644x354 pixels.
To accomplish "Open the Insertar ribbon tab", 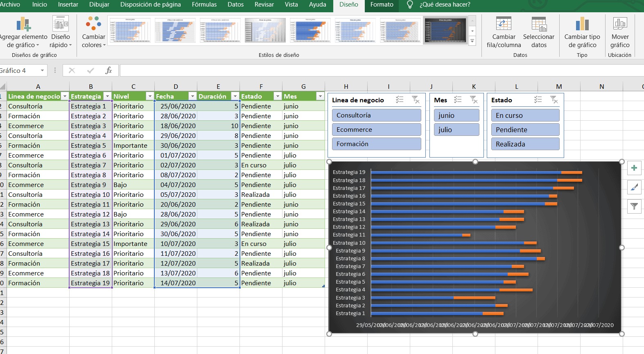I will (68, 5).
